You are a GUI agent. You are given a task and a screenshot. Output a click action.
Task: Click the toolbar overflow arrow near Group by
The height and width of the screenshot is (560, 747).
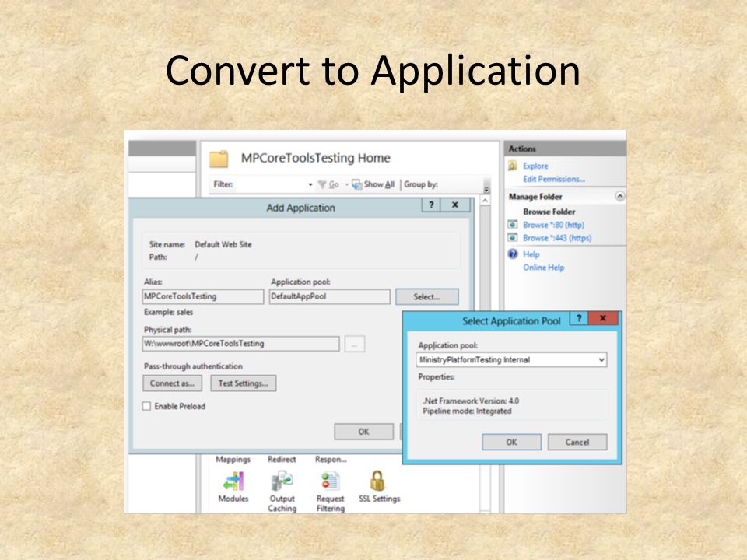click(x=486, y=190)
